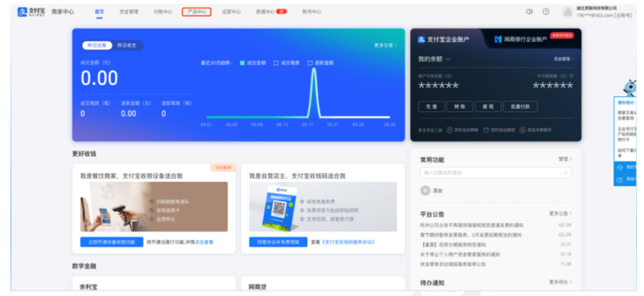Click the 定时自动转账 clock icon
The width and height of the screenshot is (644, 296).
[449, 130]
